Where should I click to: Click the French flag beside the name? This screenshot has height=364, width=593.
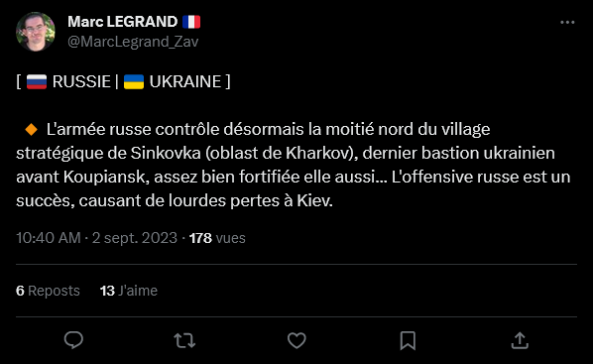click(x=191, y=22)
